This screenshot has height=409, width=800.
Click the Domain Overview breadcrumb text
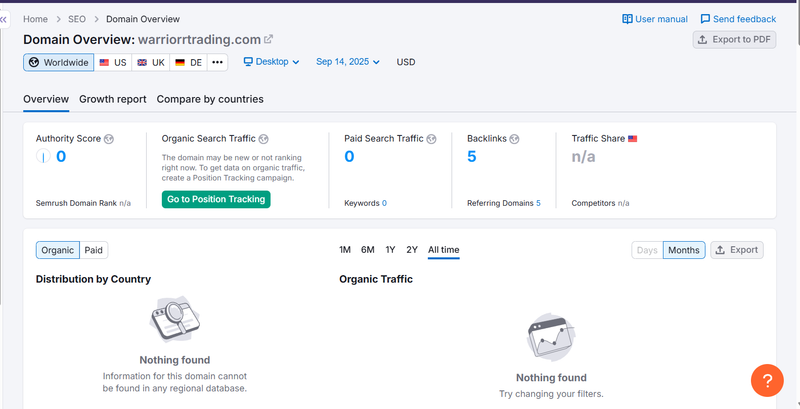[143, 19]
